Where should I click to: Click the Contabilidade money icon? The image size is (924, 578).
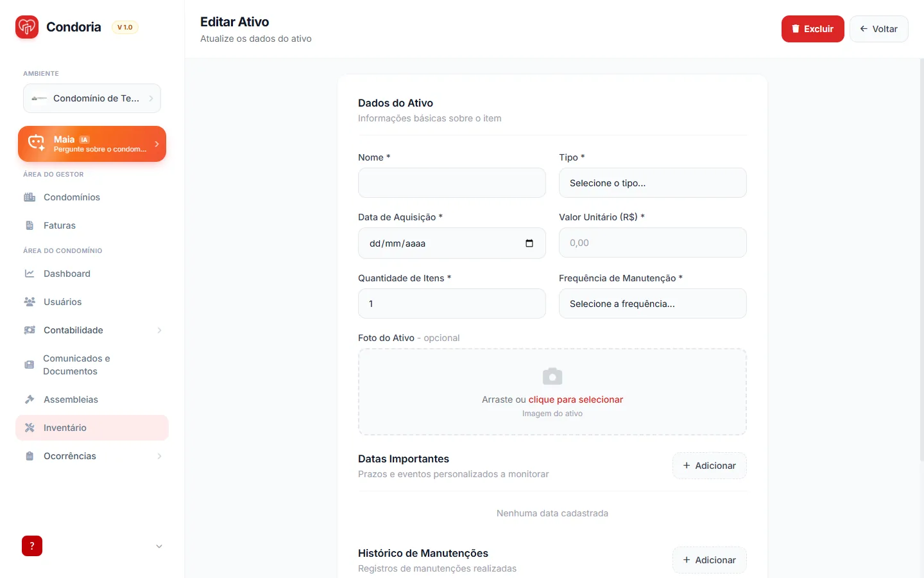click(30, 330)
